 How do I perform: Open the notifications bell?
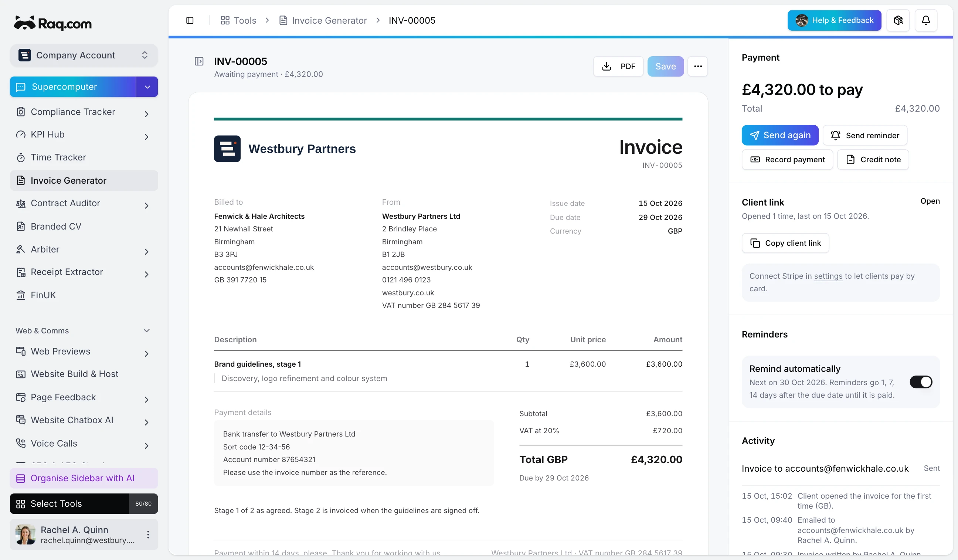click(925, 20)
